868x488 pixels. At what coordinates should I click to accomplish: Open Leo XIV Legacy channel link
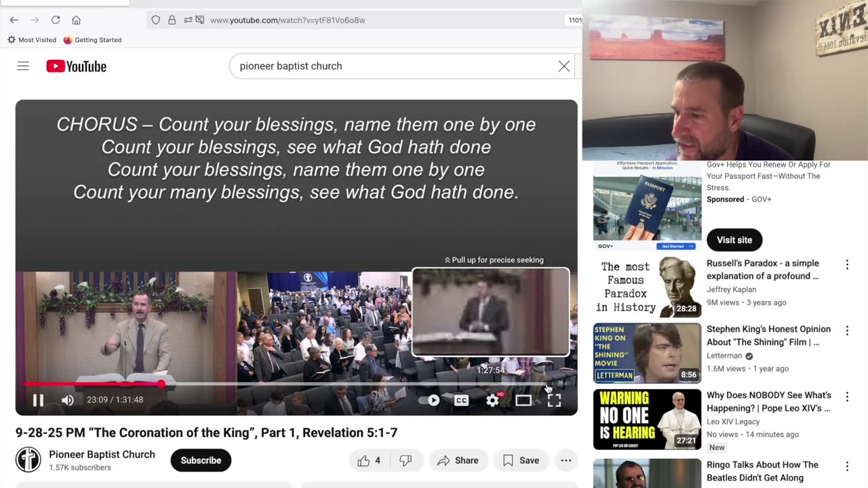tap(734, 422)
